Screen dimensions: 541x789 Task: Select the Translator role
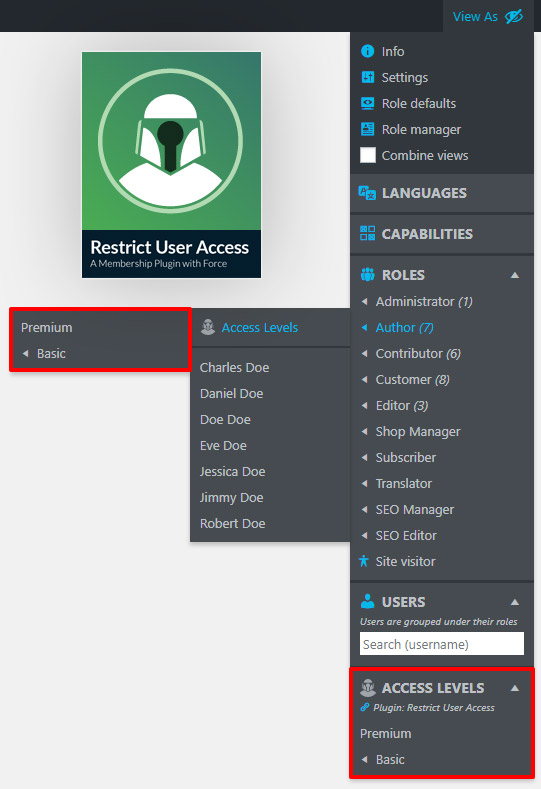[x=404, y=484]
